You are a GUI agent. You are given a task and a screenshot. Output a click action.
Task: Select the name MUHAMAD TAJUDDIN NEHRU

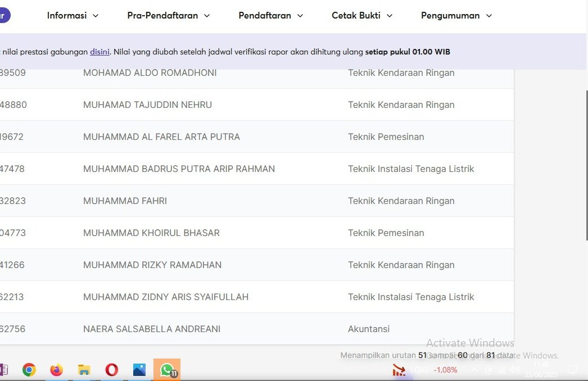point(147,105)
